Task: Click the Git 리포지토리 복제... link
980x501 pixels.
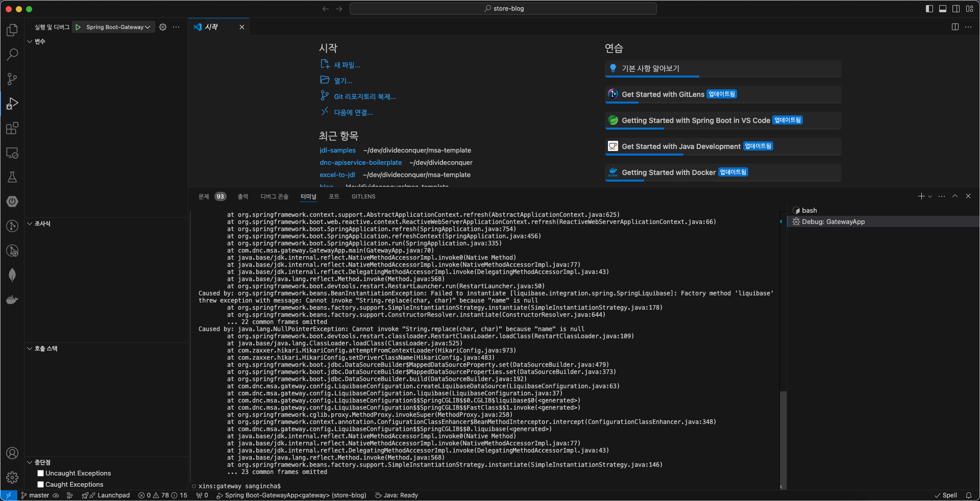Action: point(365,97)
